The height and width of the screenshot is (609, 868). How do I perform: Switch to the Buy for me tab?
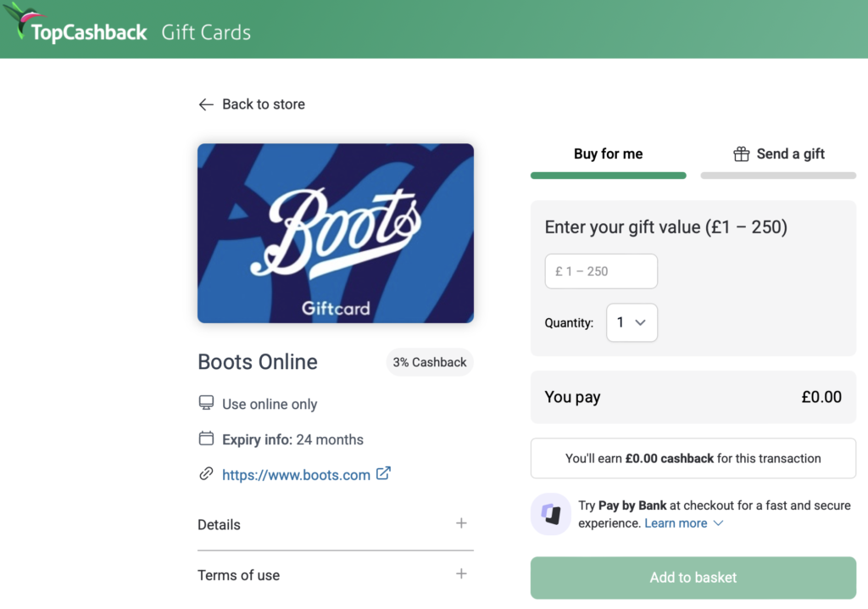click(608, 154)
